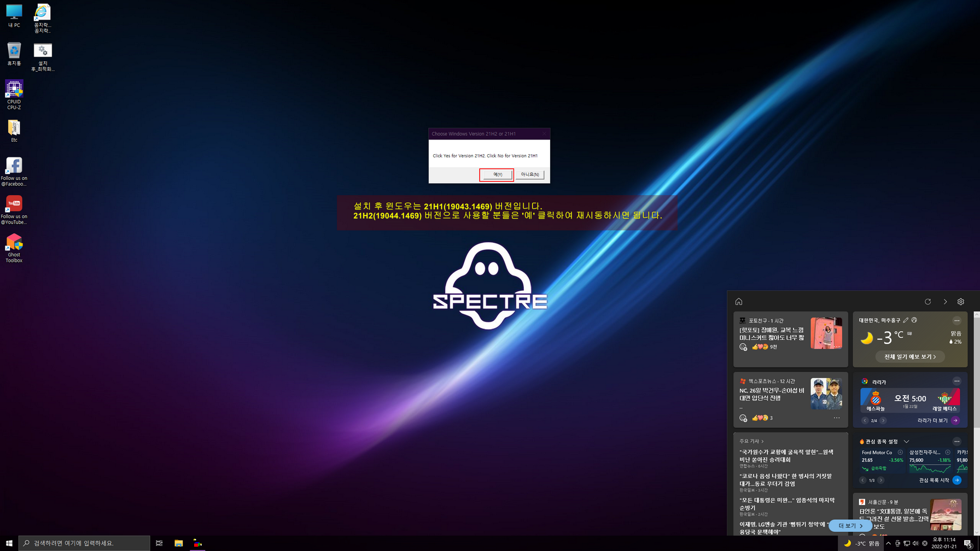Go to the news feed home icon
980x551 pixels.
click(739, 302)
